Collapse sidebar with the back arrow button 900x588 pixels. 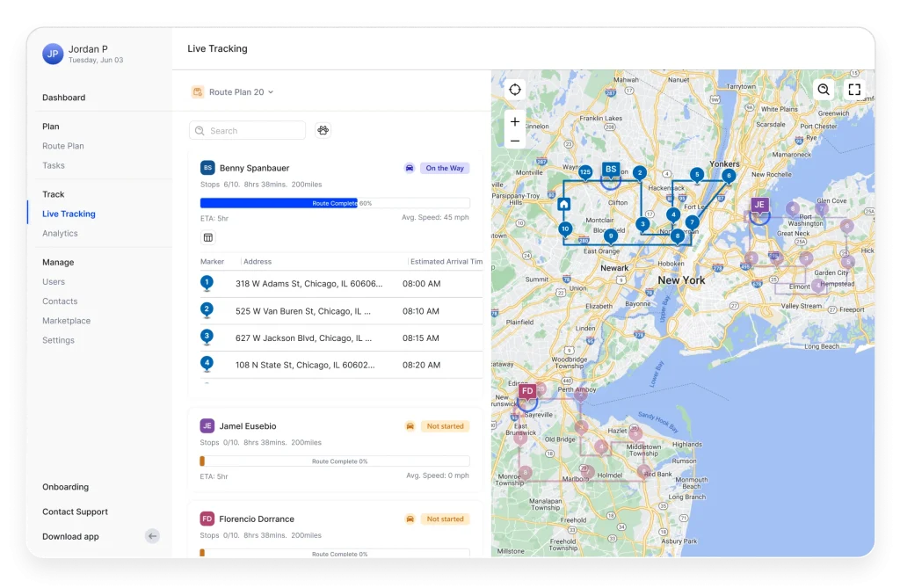click(152, 536)
